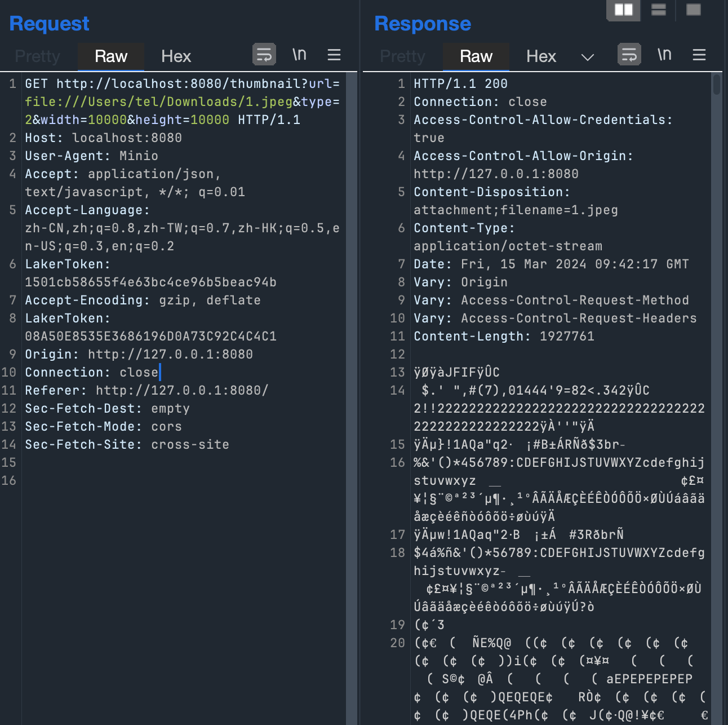
Task: Toggle line wrap in the Response panel
Action: point(629,55)
